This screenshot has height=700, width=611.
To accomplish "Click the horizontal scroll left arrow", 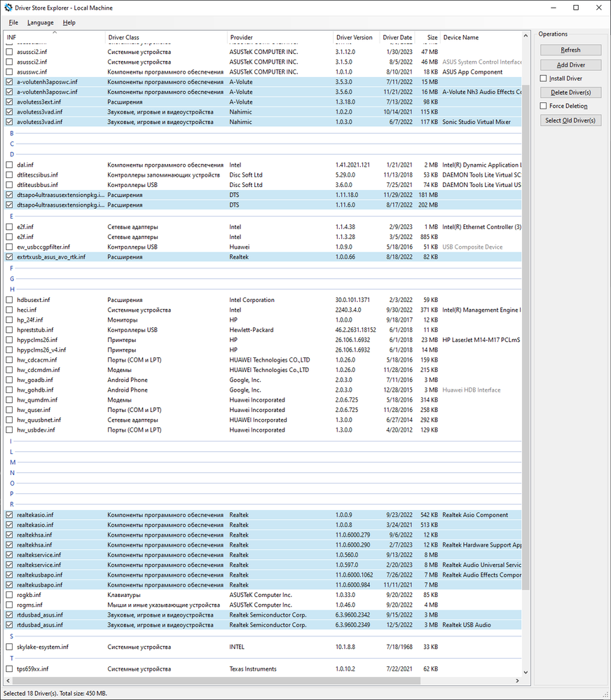I will [8, 681].
